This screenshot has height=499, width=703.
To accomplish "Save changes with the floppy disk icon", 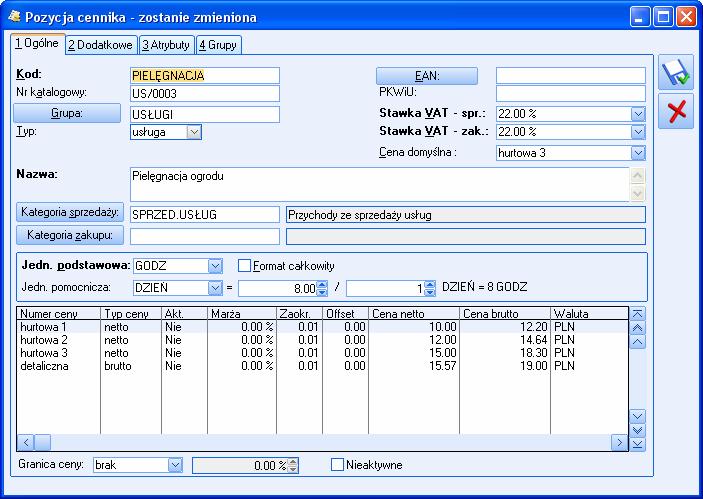I will click(676, 73).
